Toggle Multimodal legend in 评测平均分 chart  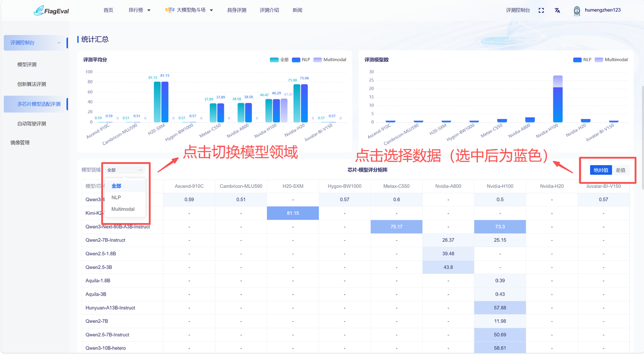tap(330, 59)
